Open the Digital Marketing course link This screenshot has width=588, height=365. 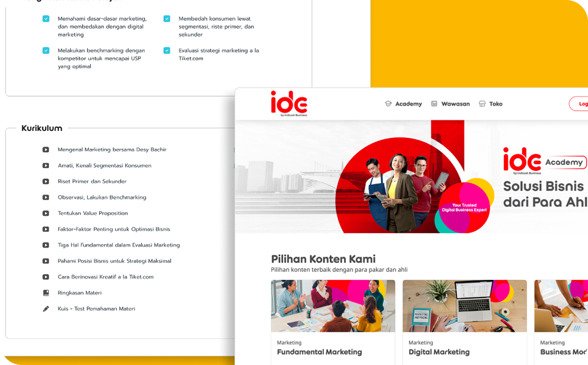coord(439,352)
